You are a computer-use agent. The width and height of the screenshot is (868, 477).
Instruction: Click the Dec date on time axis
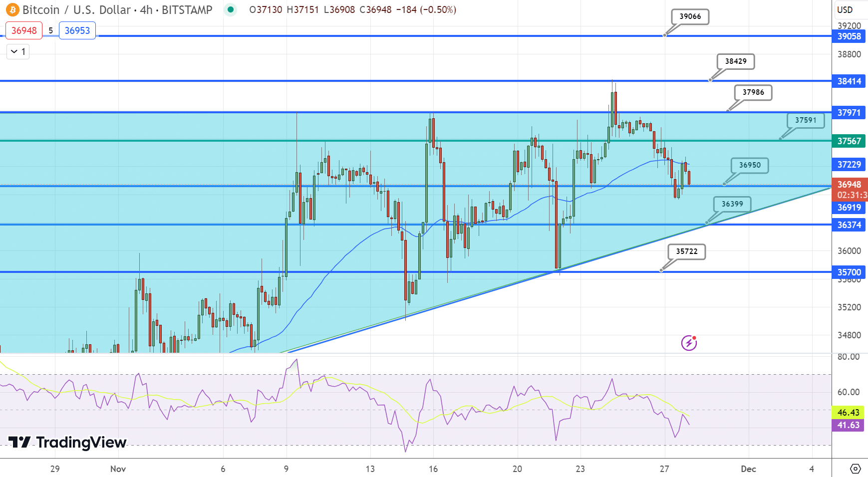tap(748, 469)
